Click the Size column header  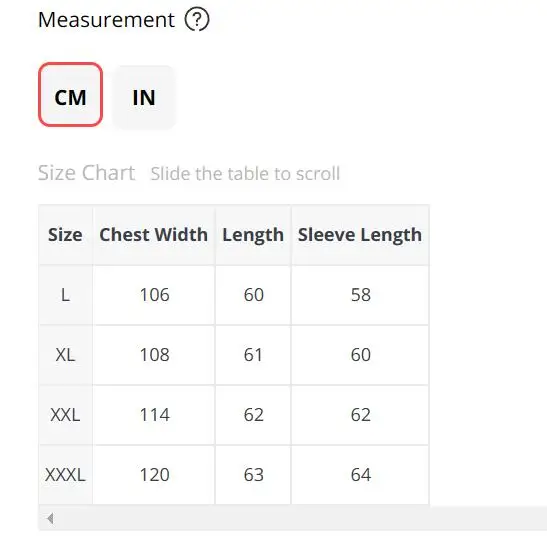[x=65, y=235]
